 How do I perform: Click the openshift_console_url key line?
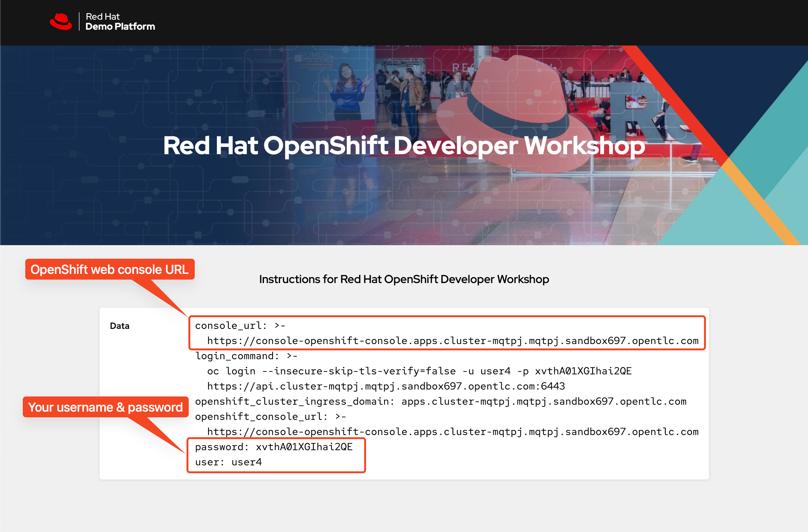[271, 416]
